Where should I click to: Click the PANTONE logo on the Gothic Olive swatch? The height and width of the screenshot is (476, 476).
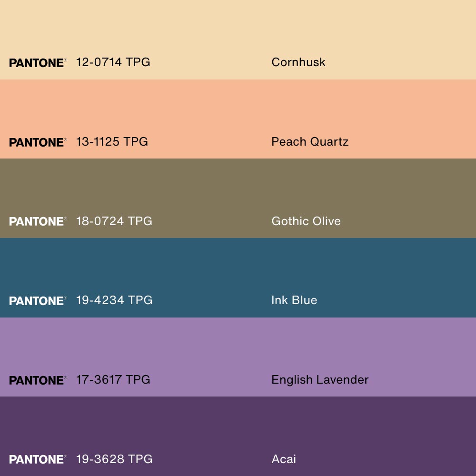(38, 221)
